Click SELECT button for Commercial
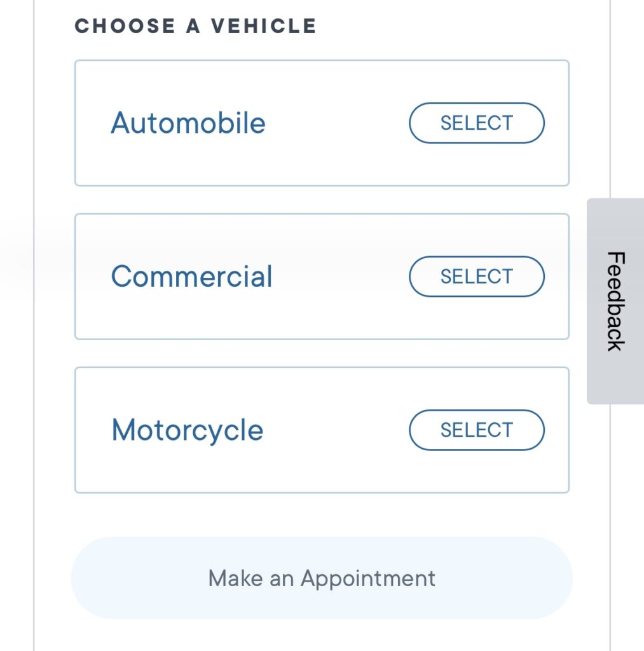This screenshot has width=644, height=651. pos(477,277)
